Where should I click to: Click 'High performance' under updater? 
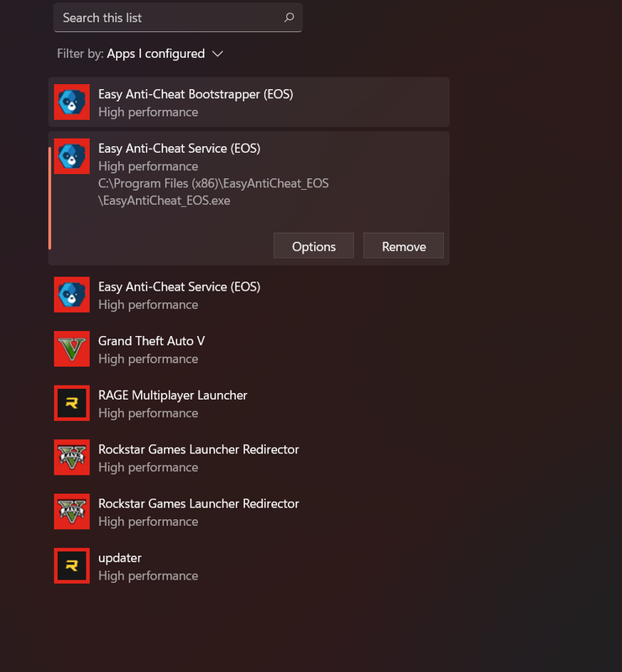click(149, 575)
